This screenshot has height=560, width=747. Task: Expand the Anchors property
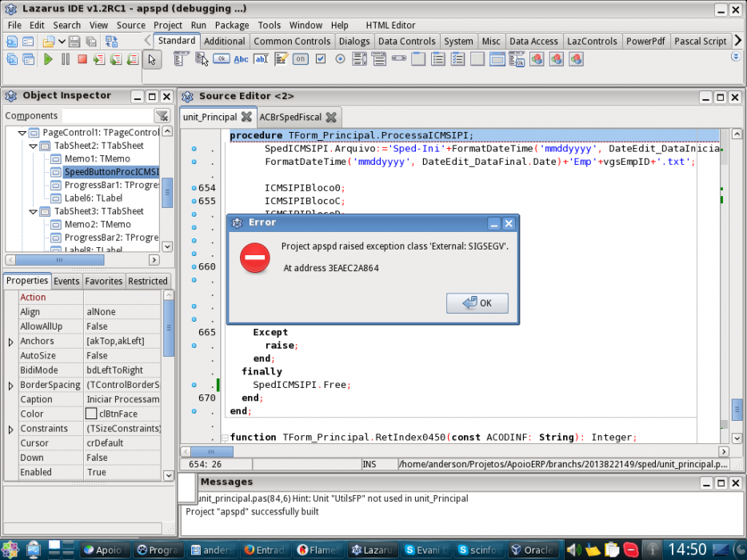tap(10, 342)
